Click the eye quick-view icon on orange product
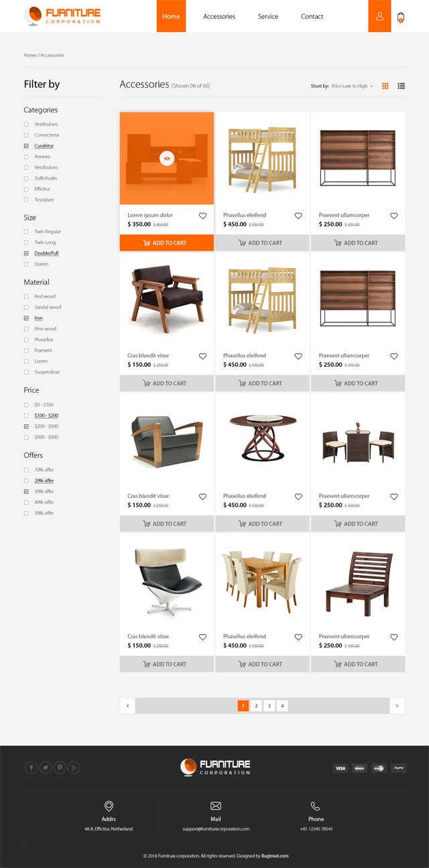Screen dimensions: 429x868 coord(168,158)
